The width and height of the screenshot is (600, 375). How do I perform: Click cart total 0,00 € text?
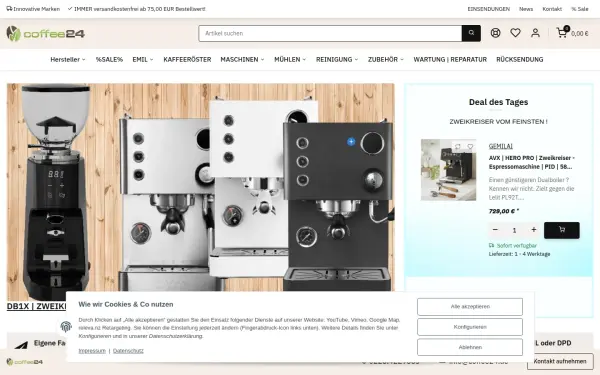click(580, 34)
